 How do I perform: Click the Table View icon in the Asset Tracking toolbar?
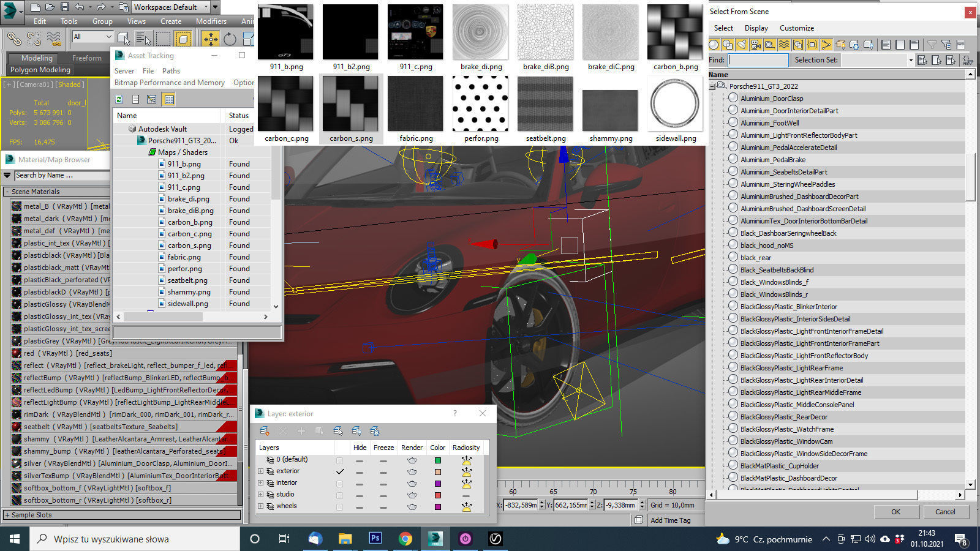(x=169, y=99)
